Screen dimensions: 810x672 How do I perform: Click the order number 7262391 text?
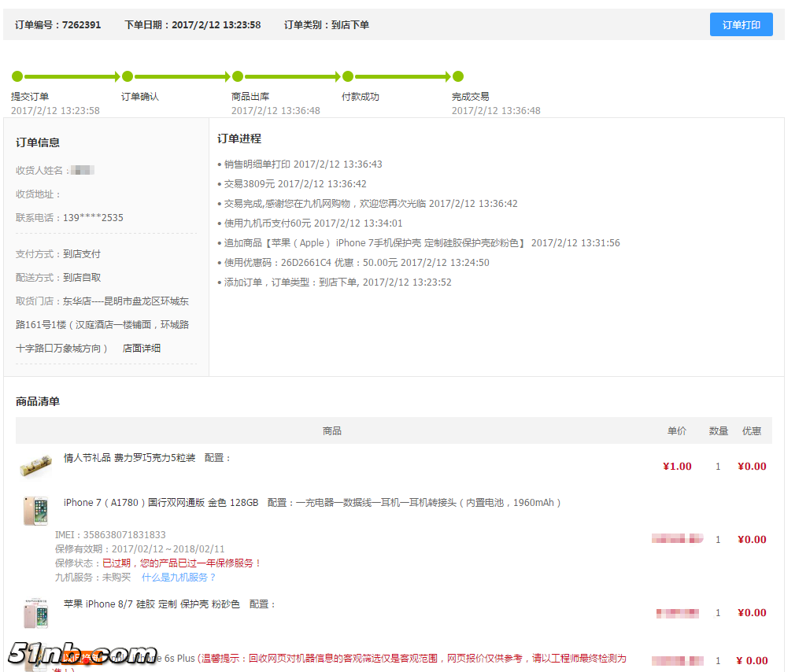tap(81, 24)
